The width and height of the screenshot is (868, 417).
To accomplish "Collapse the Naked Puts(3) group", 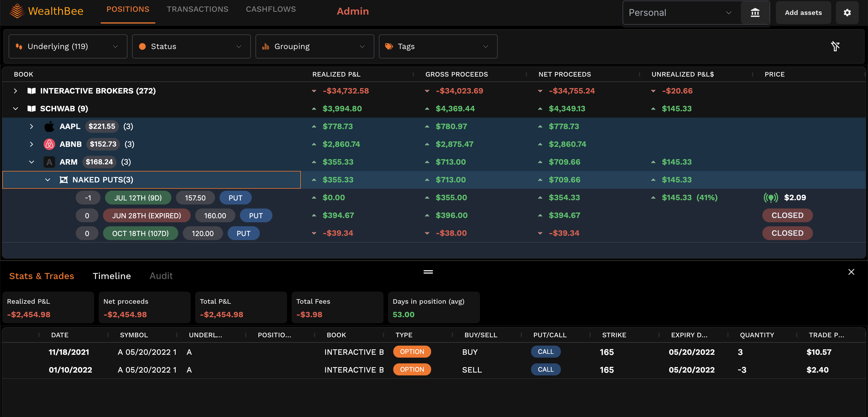I will click(x=48, y=180).
